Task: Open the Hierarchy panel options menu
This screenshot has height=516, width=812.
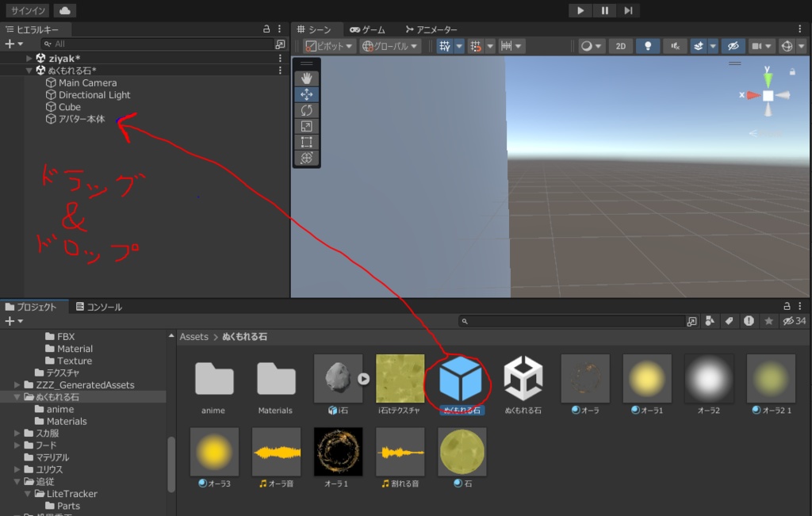Action: point(279,29)
